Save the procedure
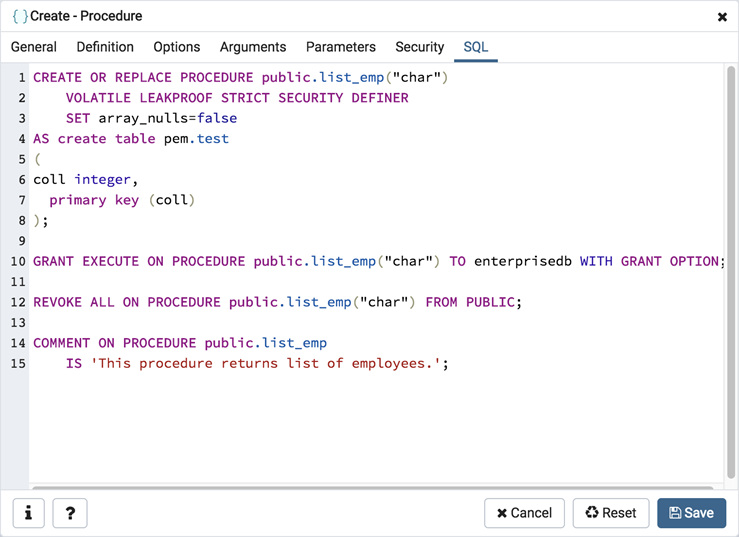The image size is (739, 537). pos(691,513)
